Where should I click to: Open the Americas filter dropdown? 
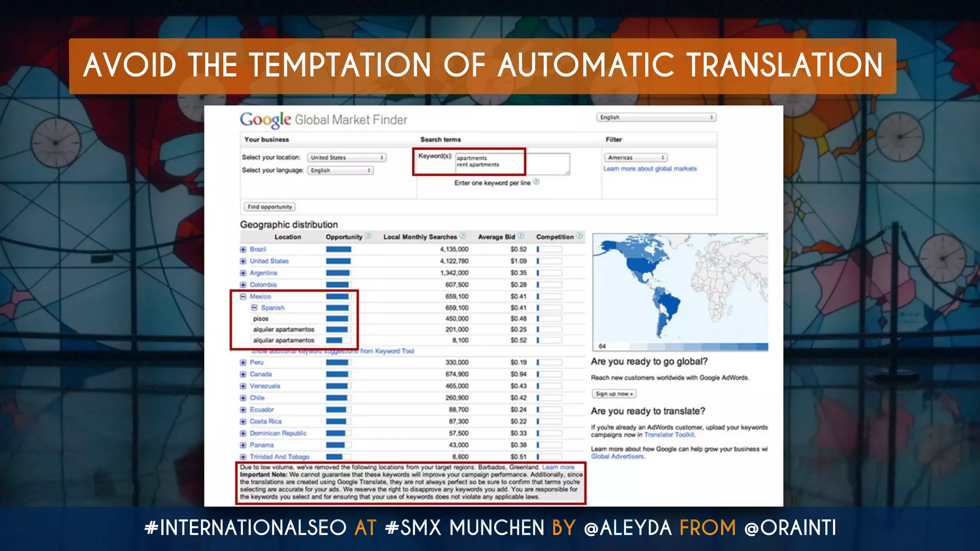pos(635,157)
